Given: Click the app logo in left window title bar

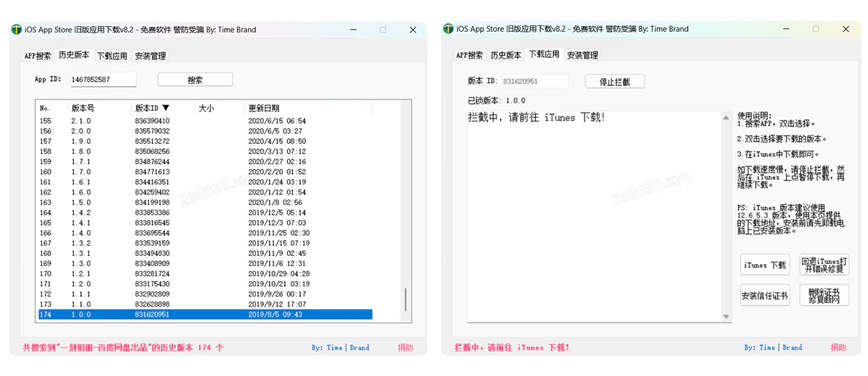Looking at the screenshot, I should 16,30.
